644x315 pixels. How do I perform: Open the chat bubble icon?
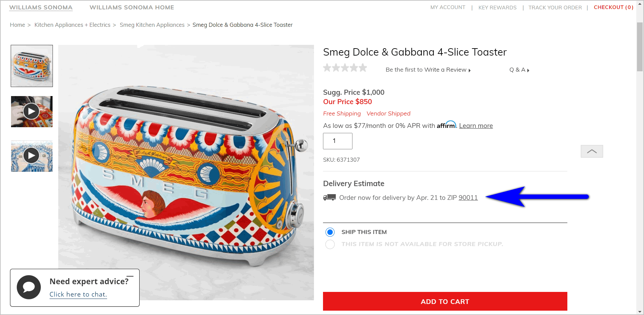tap(28, 287)
